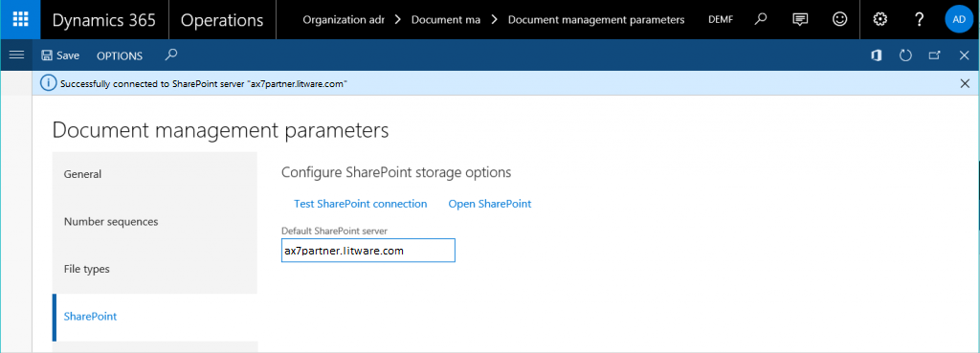Click the smiley feedback icon

(839, 19)
